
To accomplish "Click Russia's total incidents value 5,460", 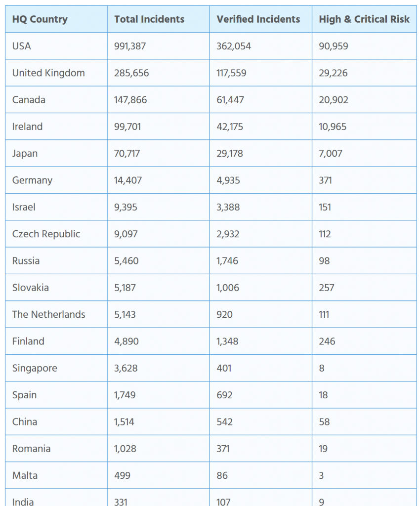I will [126, 261].
